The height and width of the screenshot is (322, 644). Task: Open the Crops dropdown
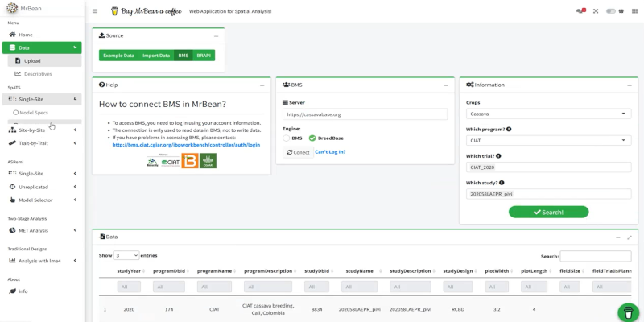(x=549, y=114)
